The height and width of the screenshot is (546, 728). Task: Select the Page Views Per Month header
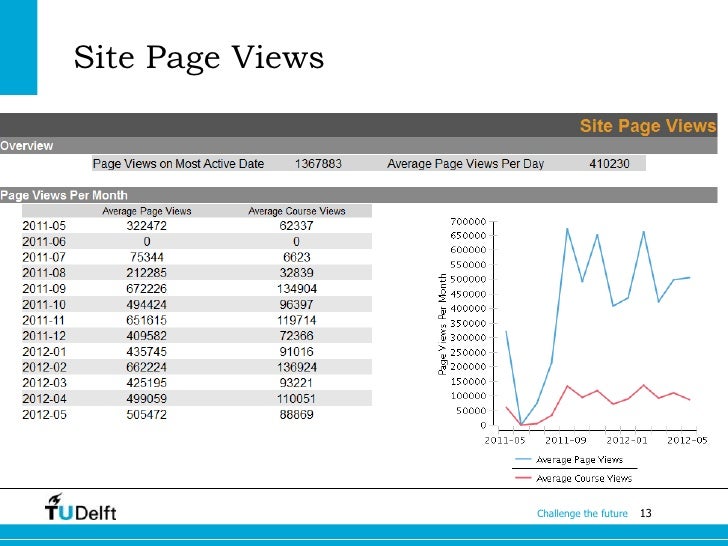[358, 195]
